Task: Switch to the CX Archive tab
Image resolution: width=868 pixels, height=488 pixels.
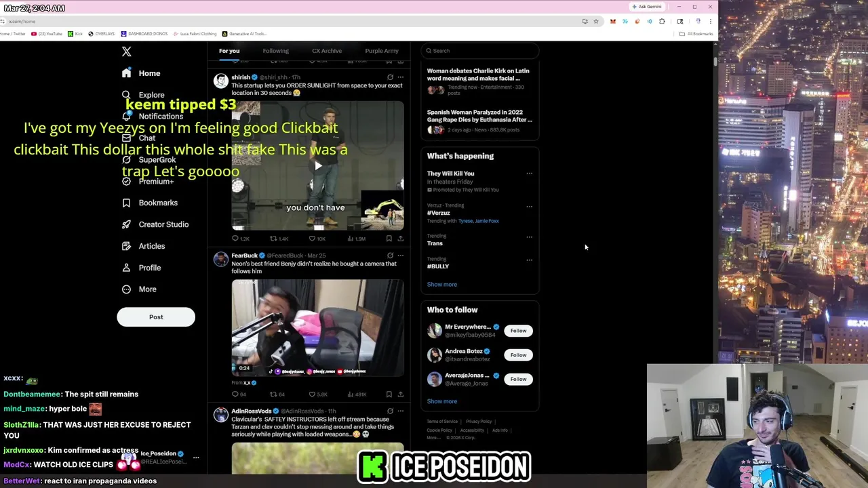Action: [x=327, y=51]
